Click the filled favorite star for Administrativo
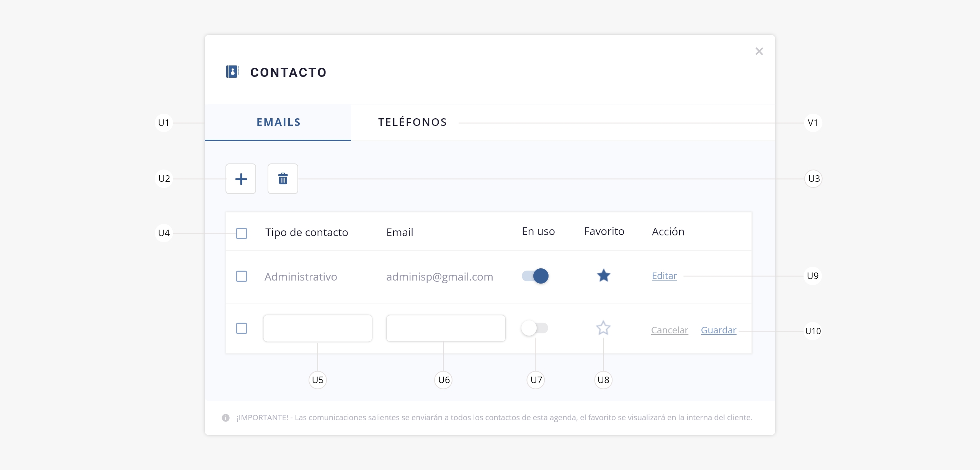 (x=603, y=276)
